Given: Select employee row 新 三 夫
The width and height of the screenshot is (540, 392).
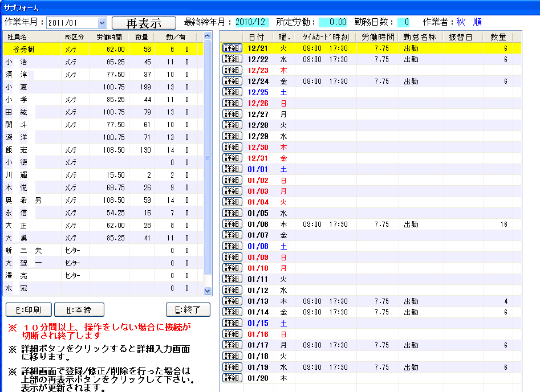Looking at the screenshot, I should (x=103, y=251).
